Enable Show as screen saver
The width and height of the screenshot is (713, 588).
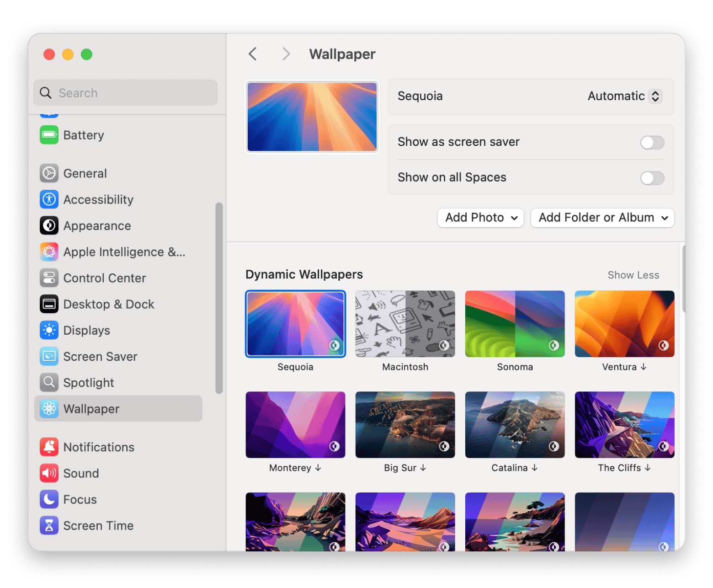click(652, 143)
